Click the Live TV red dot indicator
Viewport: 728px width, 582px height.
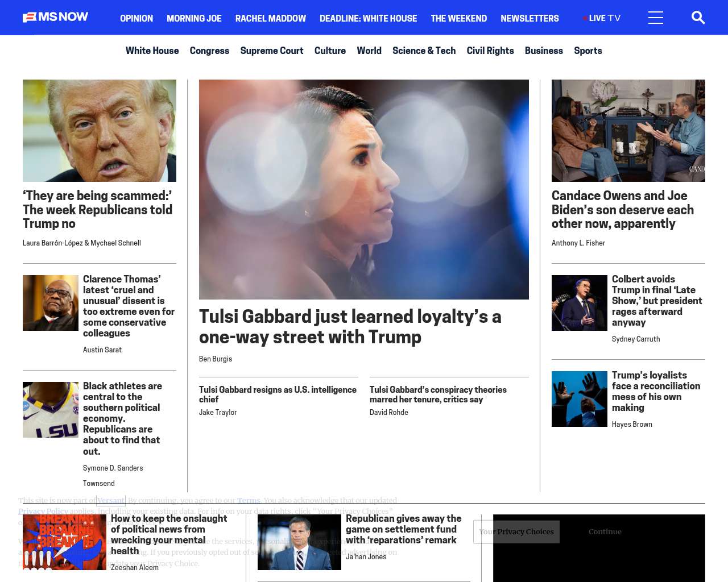pyautogui.click(x=585, y=18)
